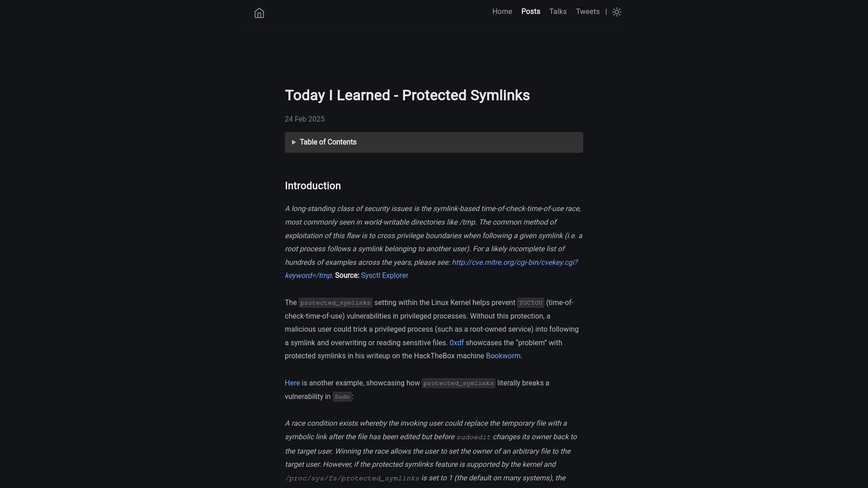Navigate to the Home tab
Image resolution: width=868 pixels, height=488 pixels.
(x=502, y=11)
